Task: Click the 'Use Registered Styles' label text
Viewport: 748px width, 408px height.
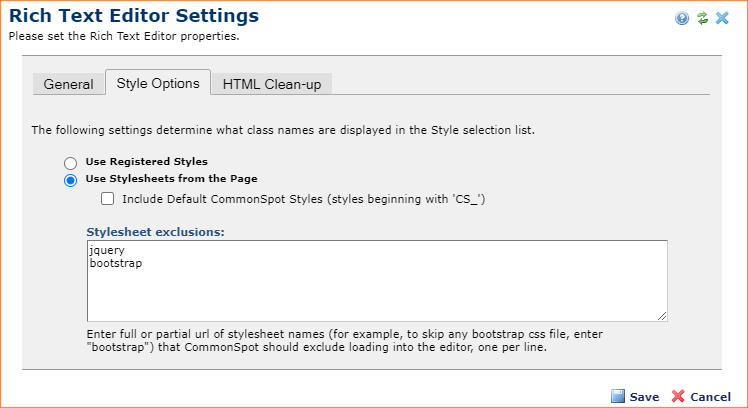Action: 146,161
